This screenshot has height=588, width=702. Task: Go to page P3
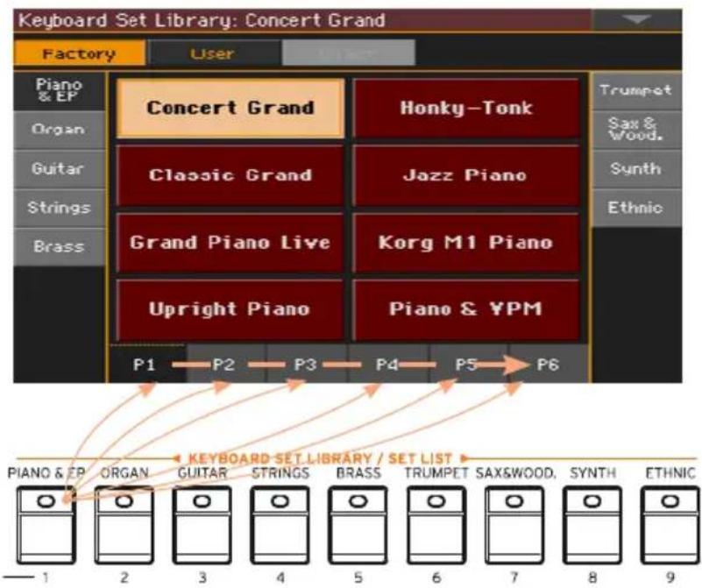pos(307,365)
